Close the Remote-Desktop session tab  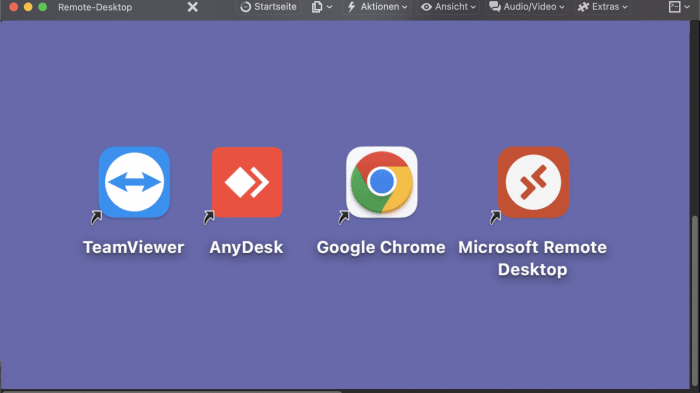192,7
